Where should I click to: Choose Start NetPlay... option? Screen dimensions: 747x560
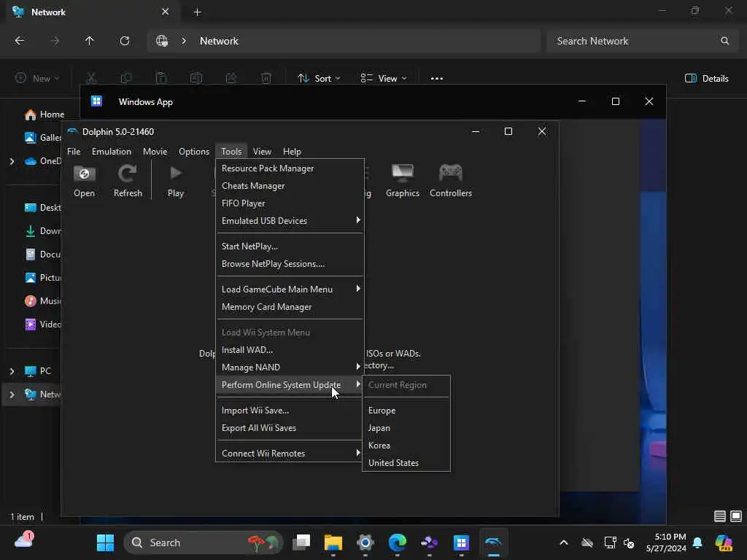(290, 246)
